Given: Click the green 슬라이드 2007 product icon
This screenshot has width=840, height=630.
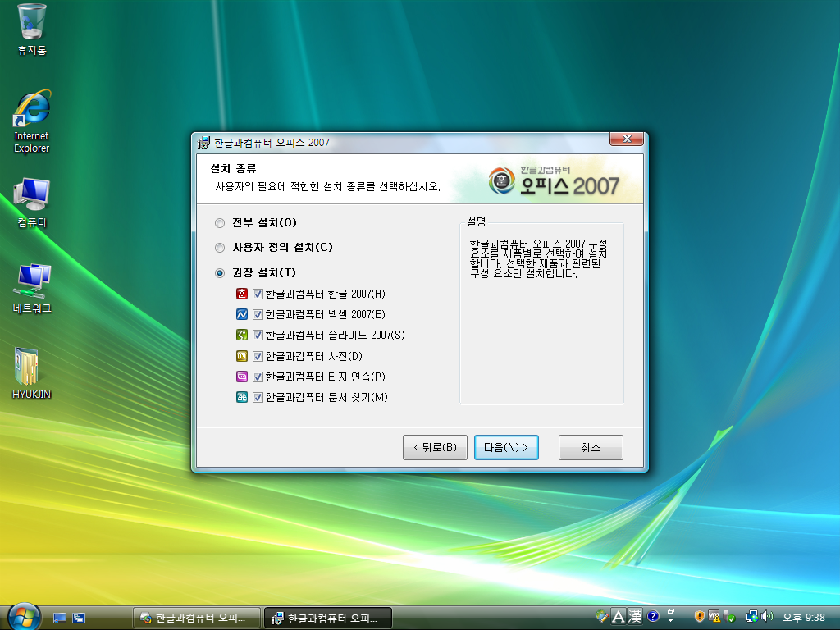Looking at the screenshot, I should [x=242, y=335].
